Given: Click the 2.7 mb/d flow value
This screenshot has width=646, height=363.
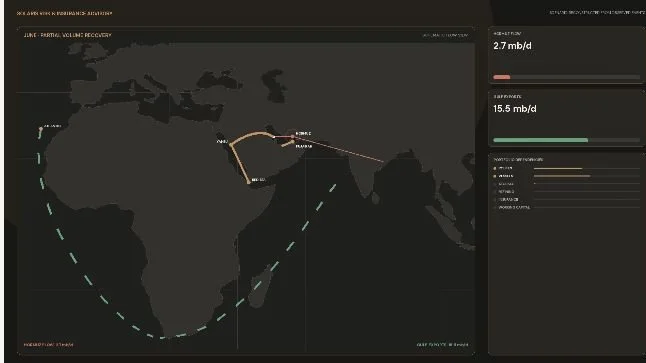Looking at the screenshot, I should [512, 46].
